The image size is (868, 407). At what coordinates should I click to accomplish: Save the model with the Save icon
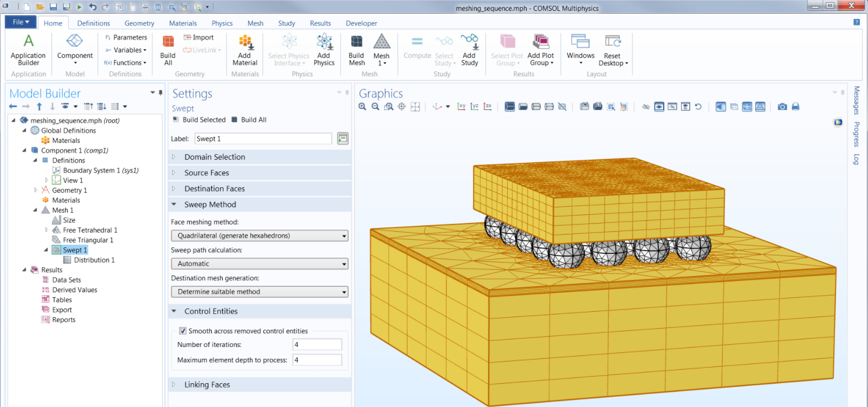point(53,7)
